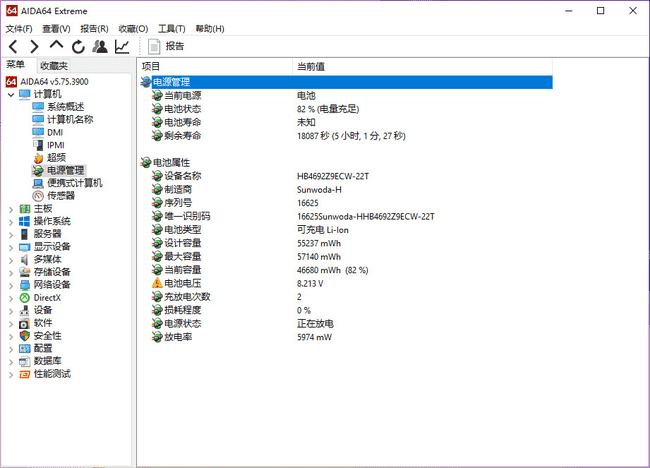Click the 显示设备 monitor icon
This screenshot has height=468, width=650.
[24, 247]
